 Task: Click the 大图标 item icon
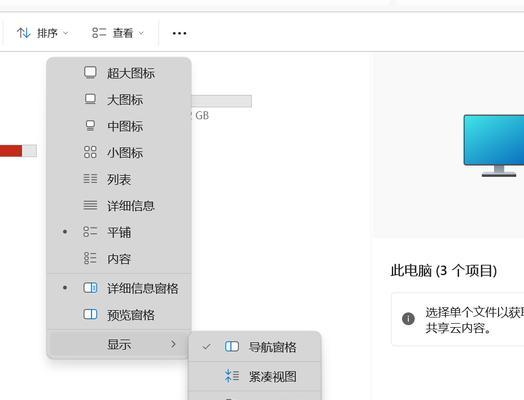pyautogui.click(x=90, y=99)
